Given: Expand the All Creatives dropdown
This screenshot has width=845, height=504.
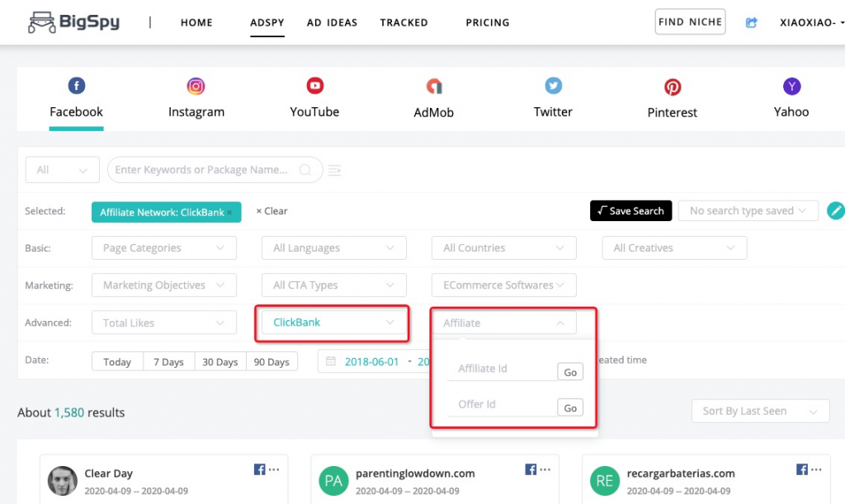Looking at the screenshot, I should (x=674, y=247).
